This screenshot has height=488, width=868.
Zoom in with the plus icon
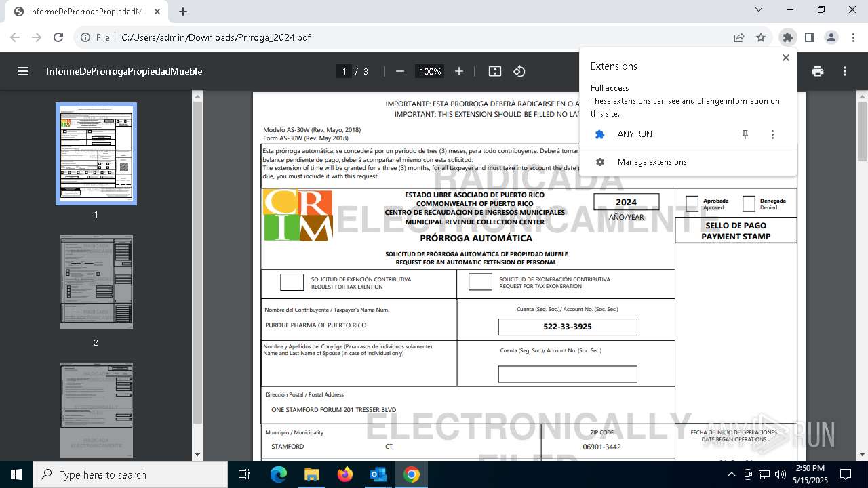click(459, 71)
